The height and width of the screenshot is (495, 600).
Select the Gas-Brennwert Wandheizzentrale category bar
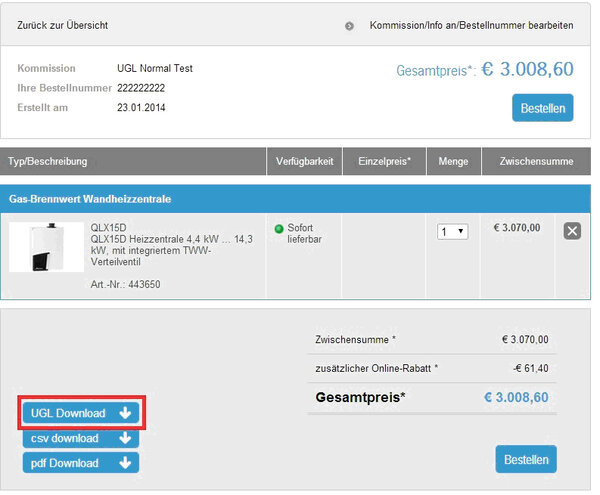click(90, 199)
